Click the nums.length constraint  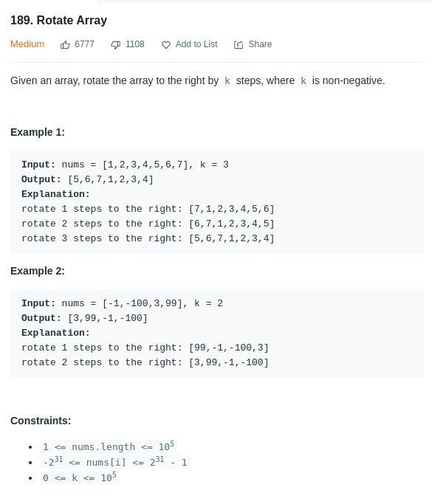tap(109, 446)
